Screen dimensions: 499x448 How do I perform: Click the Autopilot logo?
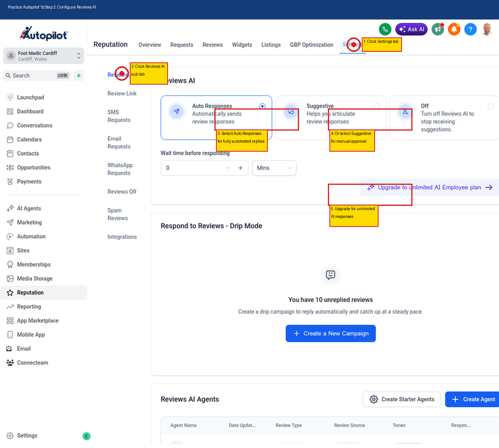click(44, 34)
